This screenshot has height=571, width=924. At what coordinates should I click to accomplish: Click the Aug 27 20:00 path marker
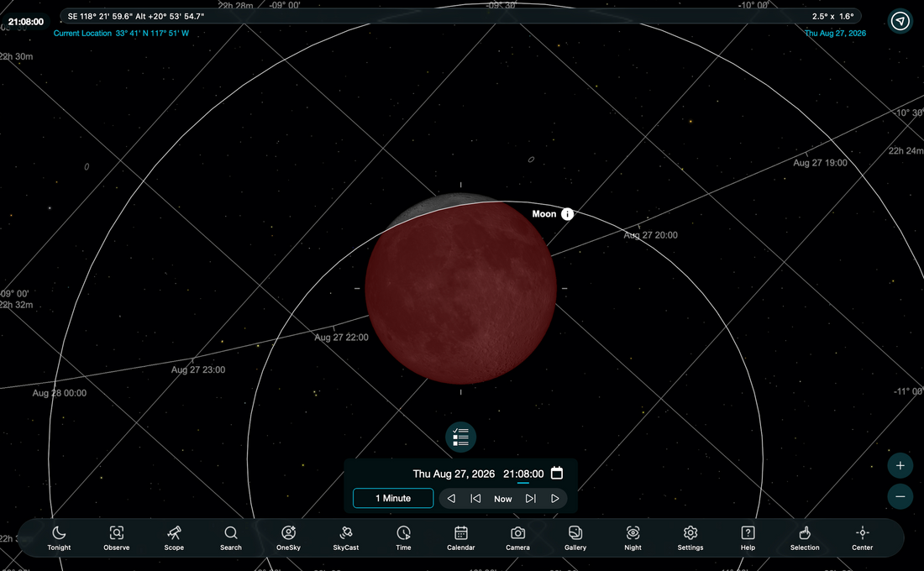pos(650,235)
